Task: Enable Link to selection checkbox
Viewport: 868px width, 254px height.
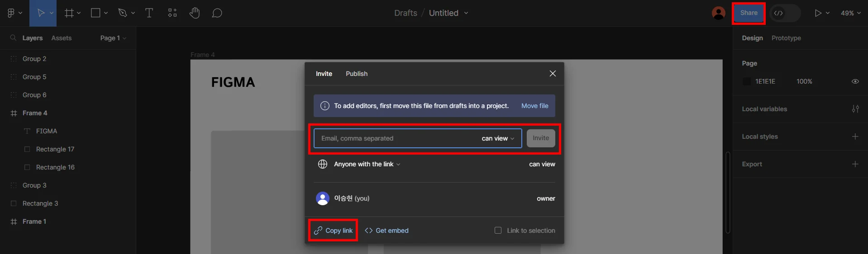Action: [498, 230]
